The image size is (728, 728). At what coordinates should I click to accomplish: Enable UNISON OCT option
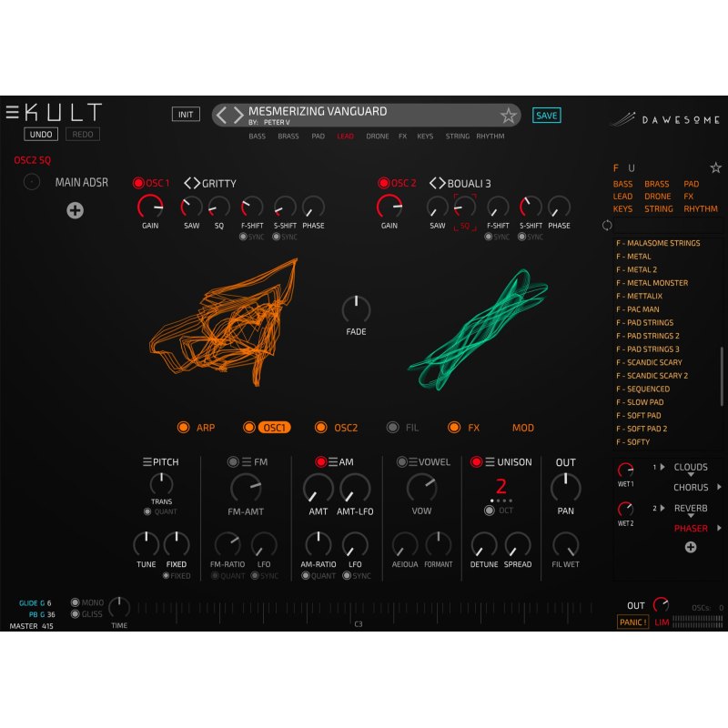point(489,511)
